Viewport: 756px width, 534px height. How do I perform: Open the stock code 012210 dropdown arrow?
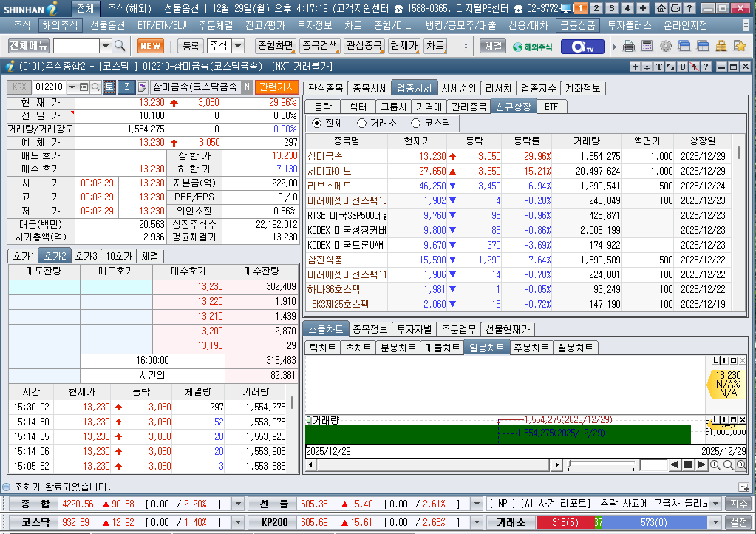click(72, 87)
